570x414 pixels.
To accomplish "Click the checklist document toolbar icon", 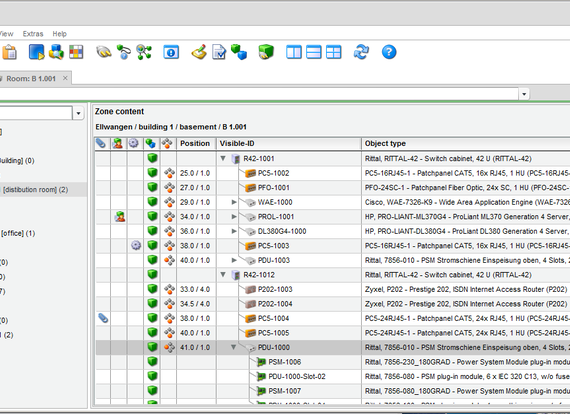I will (x=219, y=52).
